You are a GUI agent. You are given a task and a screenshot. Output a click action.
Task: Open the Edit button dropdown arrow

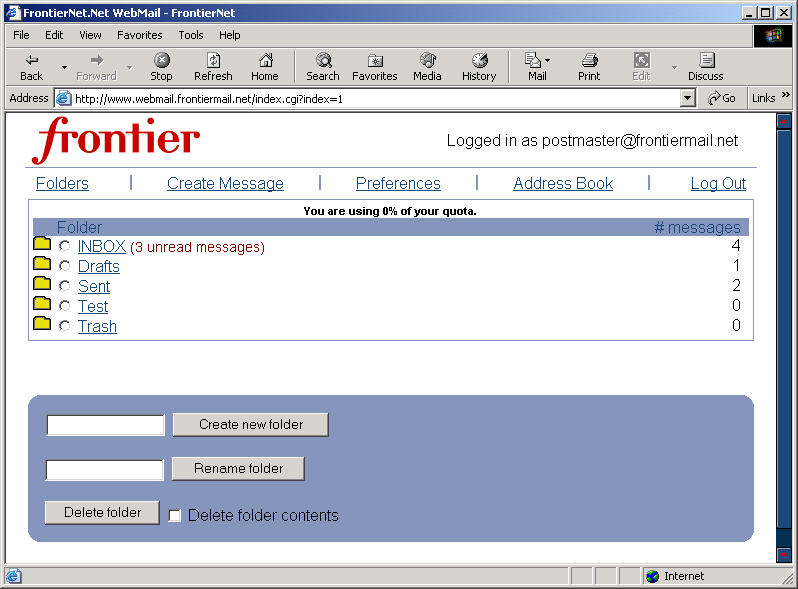pyautogui.click(x=674, y=67)
